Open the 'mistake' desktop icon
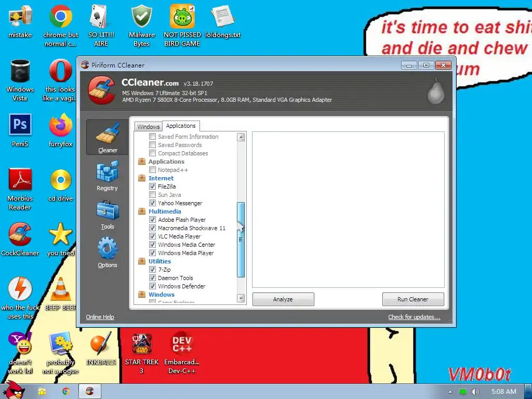The image size is (532, 399). pyautogui.click(x=20, y=21)
